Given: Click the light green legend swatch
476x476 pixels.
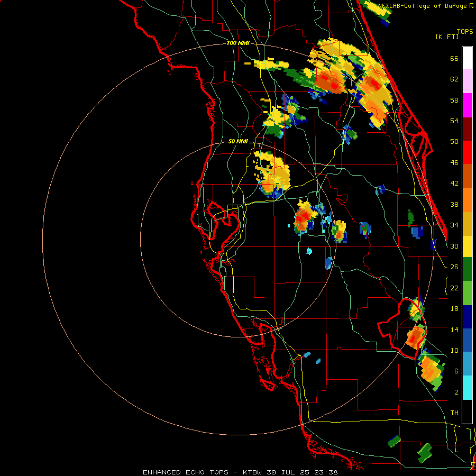Looking at the screenshot, I should point(467,293).
